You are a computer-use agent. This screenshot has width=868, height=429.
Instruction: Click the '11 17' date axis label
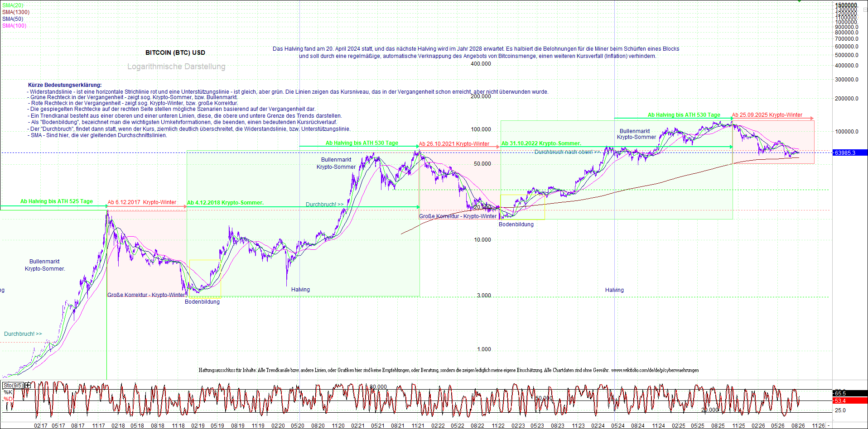click(x=98, y=426)
